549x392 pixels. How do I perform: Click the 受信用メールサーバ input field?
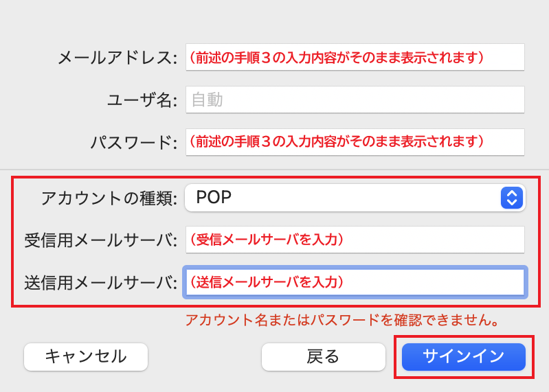pos(355,240)
